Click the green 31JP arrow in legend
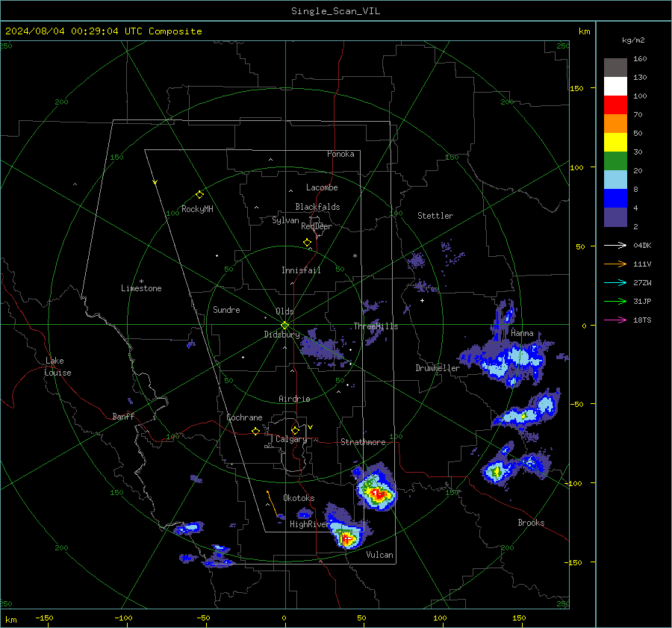This screenshot has height=628, width=672. pyautogui.click(x=615, y=302)
